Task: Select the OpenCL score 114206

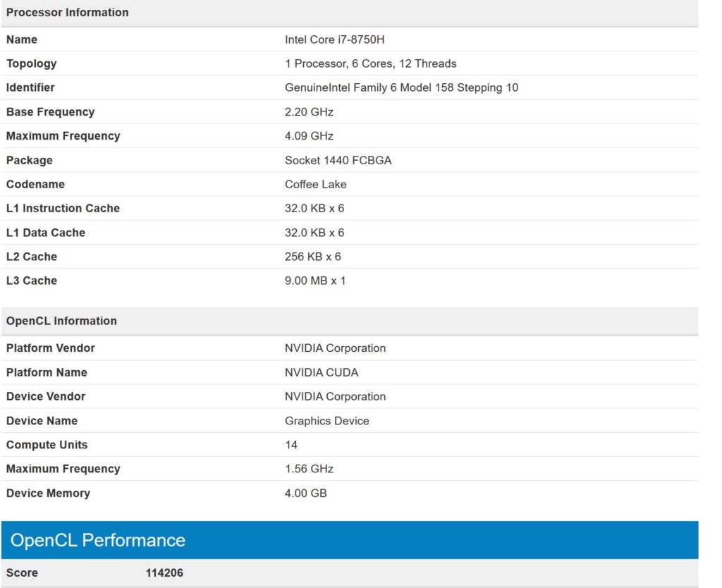Action: pyautogui.click(x=164, y=572)
